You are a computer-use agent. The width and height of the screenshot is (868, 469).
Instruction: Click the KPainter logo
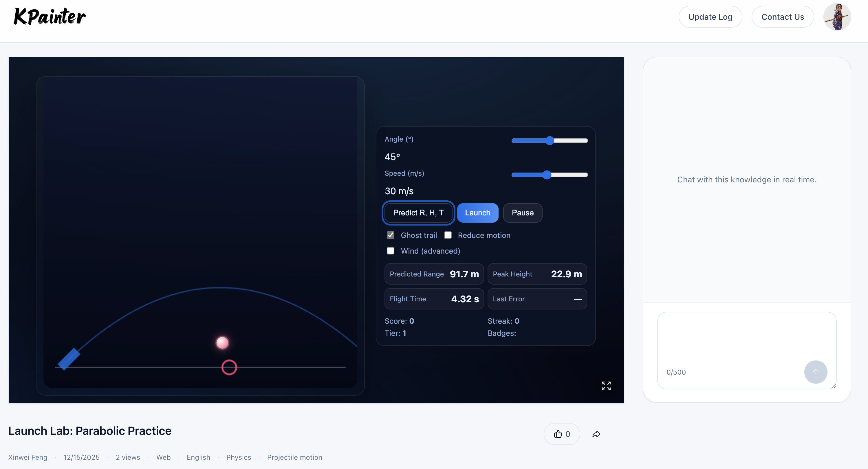tap(50, 17)
